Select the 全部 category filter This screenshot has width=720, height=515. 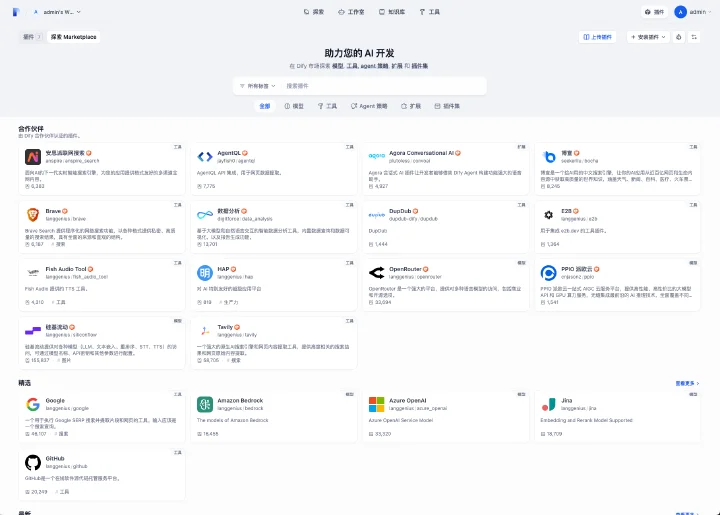tap(265, 106)
